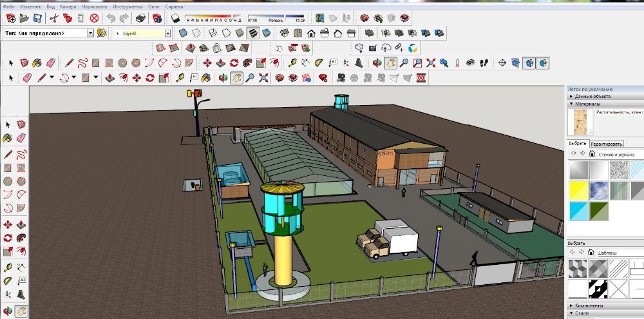Select the Freehand tool in left toolbar
Image resolution: width=644 pixels, height=319 pixels.
[21, 155]
